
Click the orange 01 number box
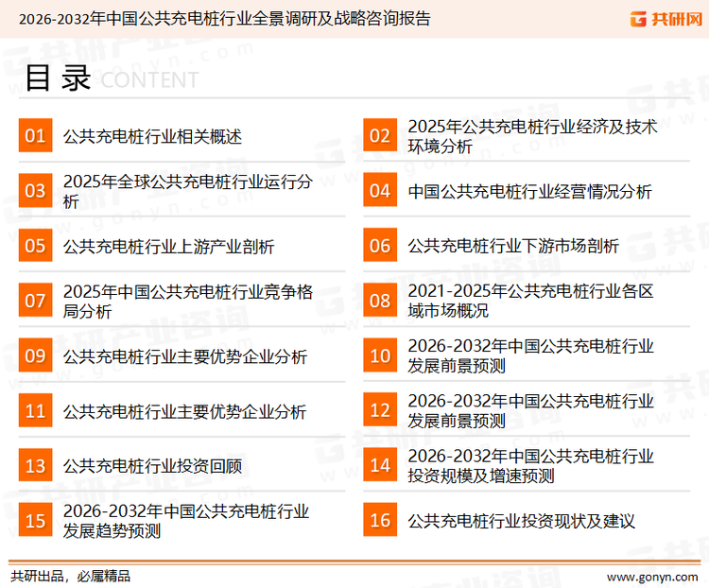pos(35,135)
